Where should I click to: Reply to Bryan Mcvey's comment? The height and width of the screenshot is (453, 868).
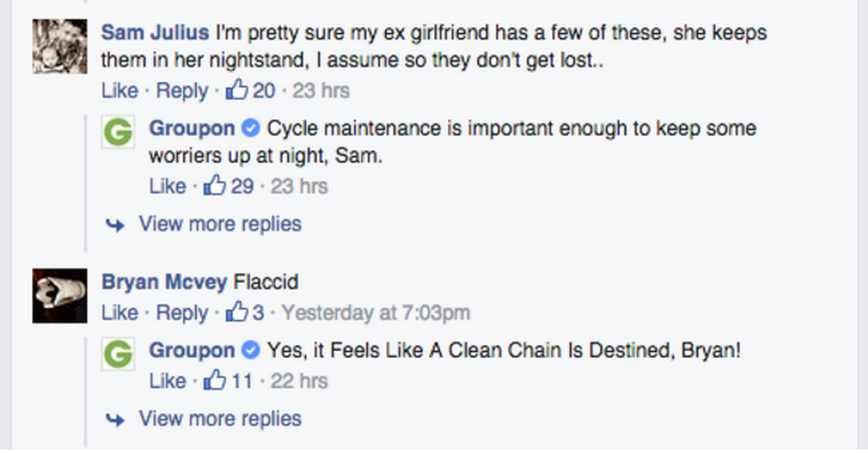(182, 312)
